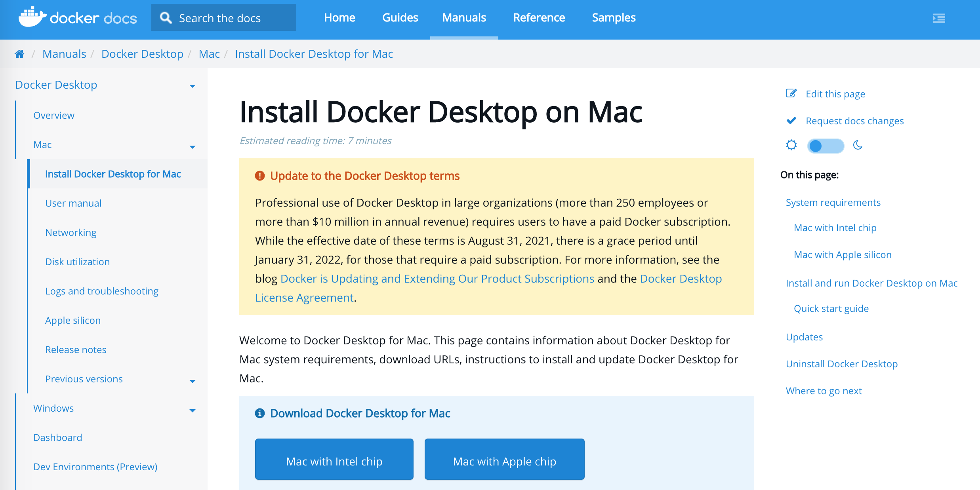The image size is (980, 490).
Task: Click the info icon beside Download heading
Action: 260,413
